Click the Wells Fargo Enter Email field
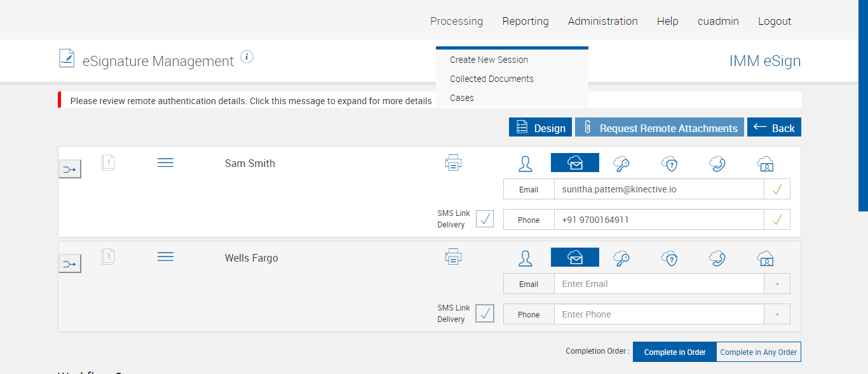 pyautogui.click(x=658, y=284)
